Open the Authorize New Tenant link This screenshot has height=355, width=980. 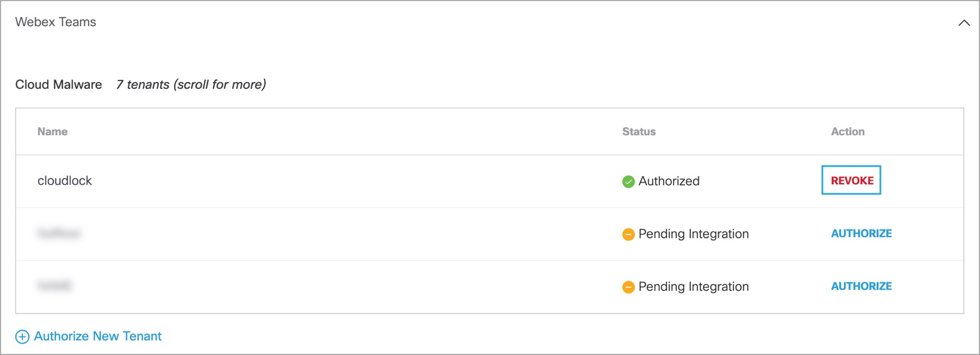pyautogui.click(x=98, y=336)
